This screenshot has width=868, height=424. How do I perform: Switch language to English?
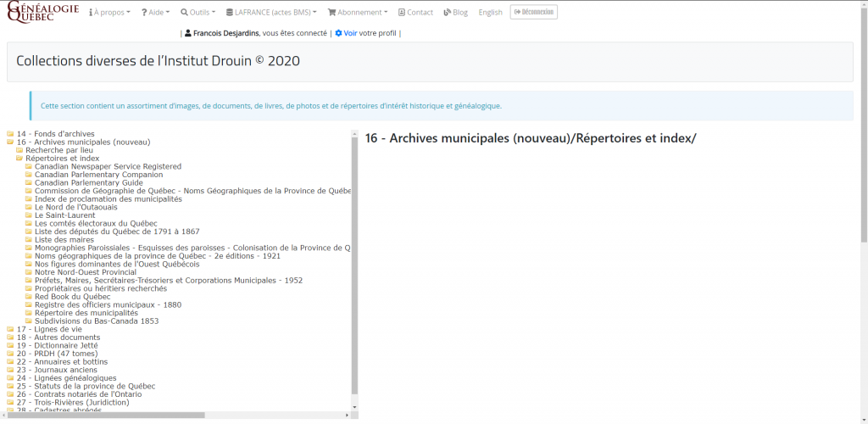tap(490, 13)
